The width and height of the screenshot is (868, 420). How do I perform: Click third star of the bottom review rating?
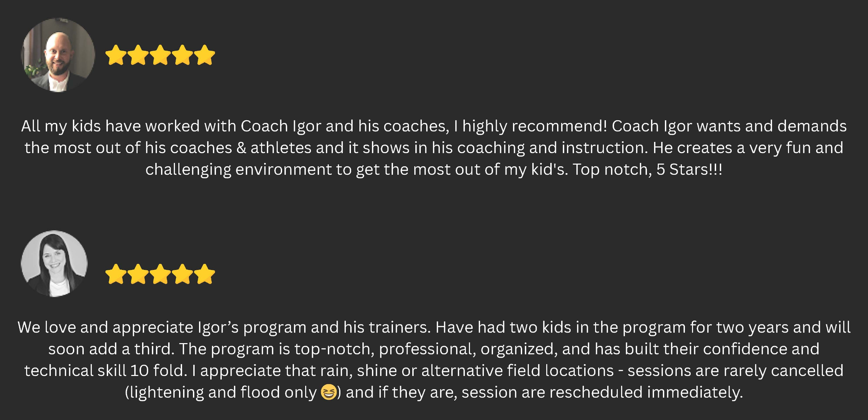tap(160, 274)
